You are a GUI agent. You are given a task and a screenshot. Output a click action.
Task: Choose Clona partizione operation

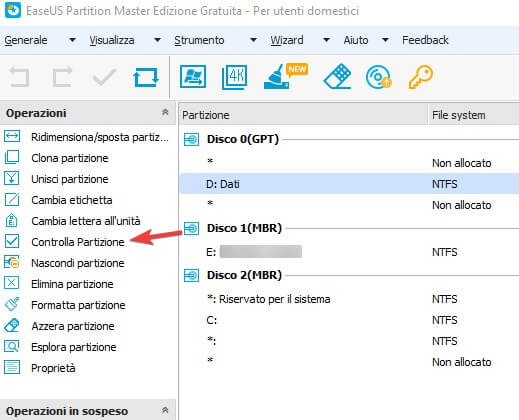(70, 158)
